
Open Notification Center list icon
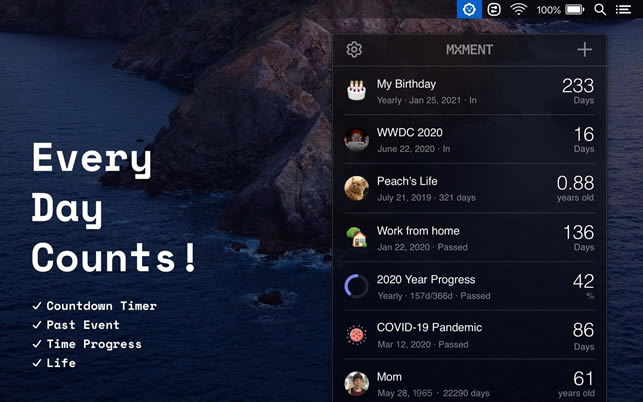pos(623,9)
